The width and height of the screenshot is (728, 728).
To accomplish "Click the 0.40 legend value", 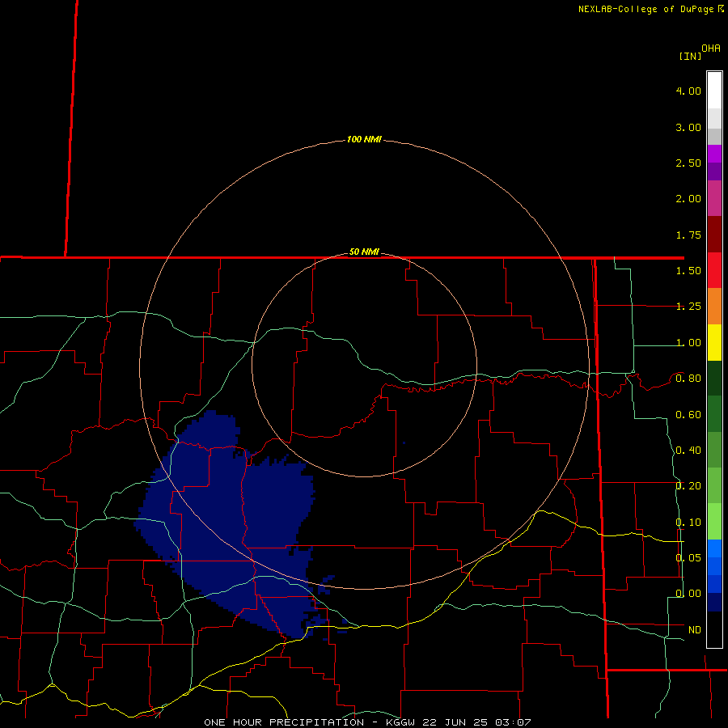I will pos(688,451).
